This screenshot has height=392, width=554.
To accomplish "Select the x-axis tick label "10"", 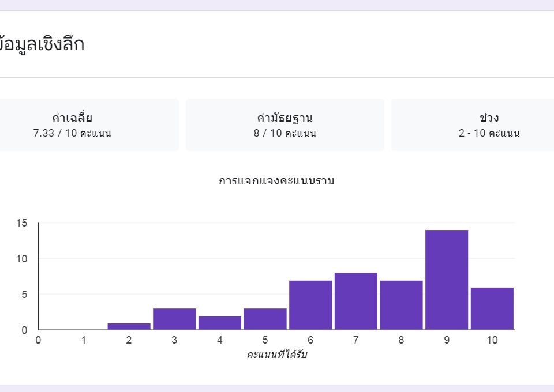I will [492, 340].
